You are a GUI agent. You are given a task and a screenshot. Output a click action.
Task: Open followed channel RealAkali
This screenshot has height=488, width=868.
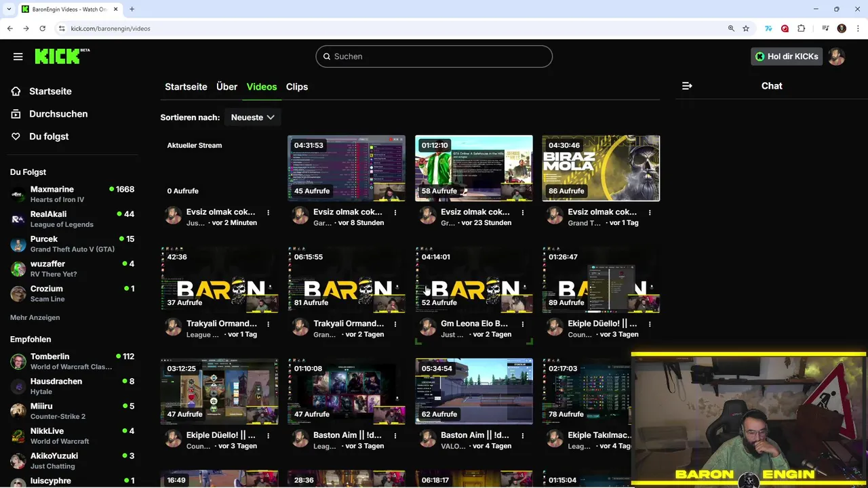pos(71,219)
